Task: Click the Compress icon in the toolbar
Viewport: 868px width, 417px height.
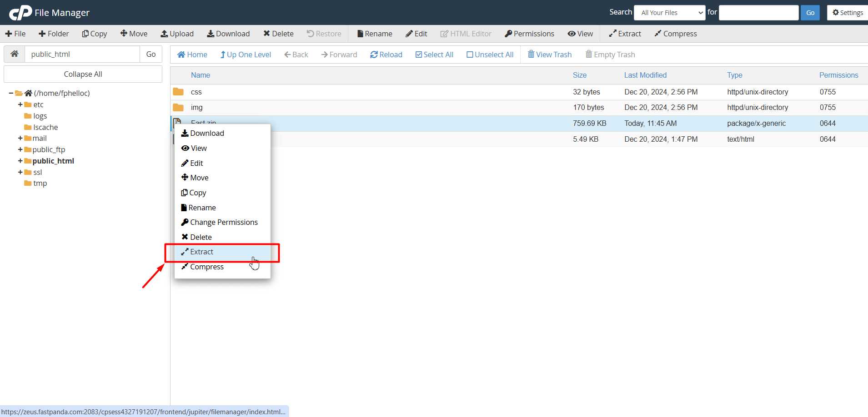Action: (676, 34)
